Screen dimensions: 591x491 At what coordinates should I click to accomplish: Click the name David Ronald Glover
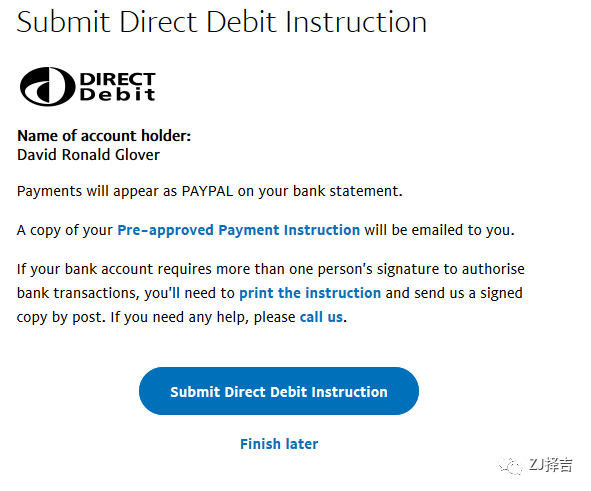pyautogui.click(x=88, y=155)
